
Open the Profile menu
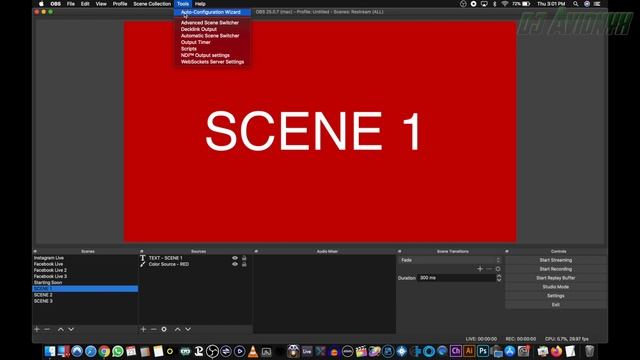pyautogui.click(x=120, y=4)
